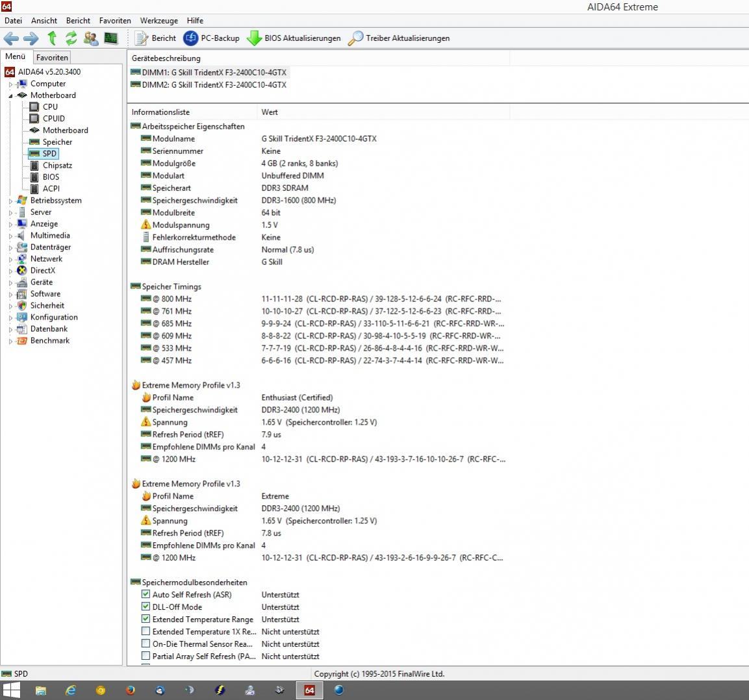This screenshot has height=700, width=749.
Task: Open the Datei menu
Action: point(14,21)
